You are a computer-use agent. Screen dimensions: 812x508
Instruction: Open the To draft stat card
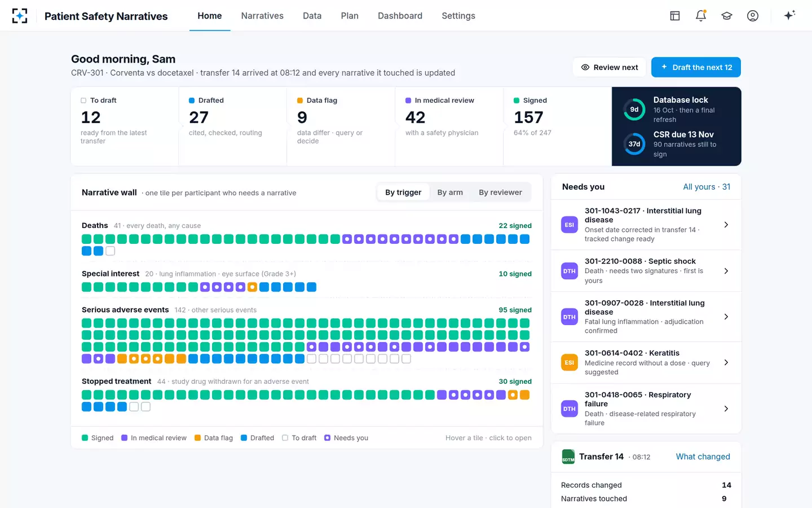point(125,126)
